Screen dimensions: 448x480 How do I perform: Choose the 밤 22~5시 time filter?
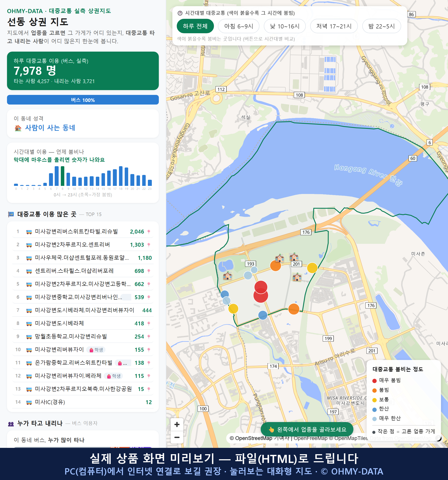point(381,26)
